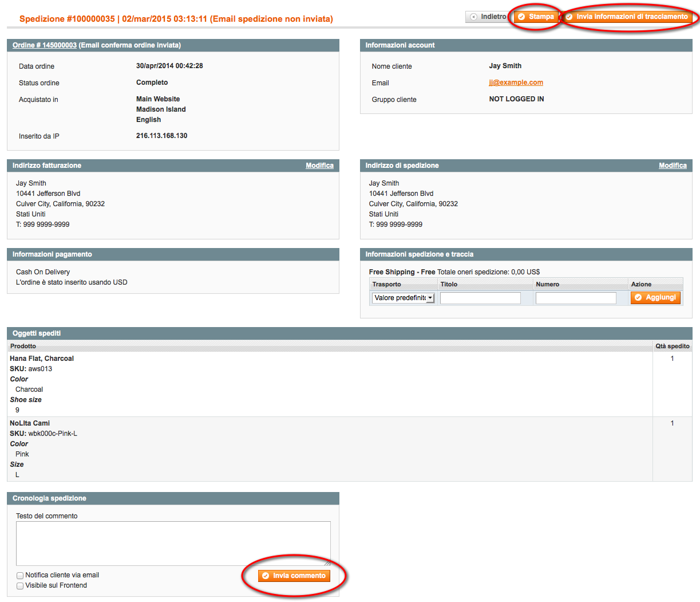Enable Notifica cliente via email checkbox
This screenshot has width=700, height=602.
click(x=20, y=576)
